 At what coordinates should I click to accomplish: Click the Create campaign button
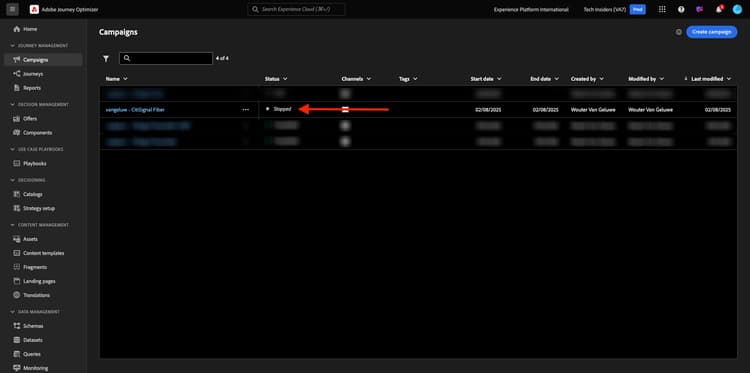[x=712, y=32]
